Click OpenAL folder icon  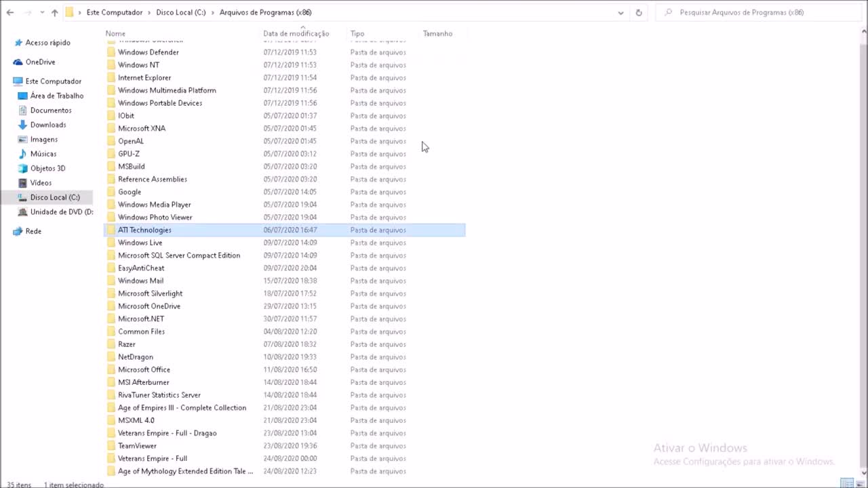(x=112, y=141)
